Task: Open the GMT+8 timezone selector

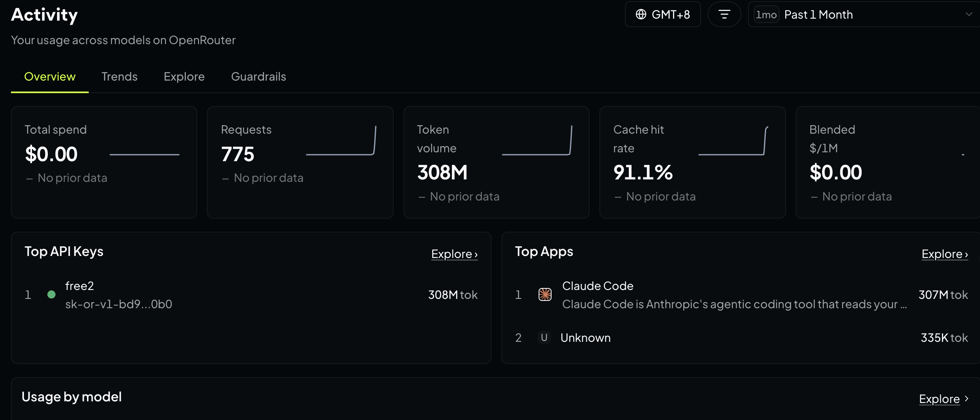Action: [x=663, y=15]
